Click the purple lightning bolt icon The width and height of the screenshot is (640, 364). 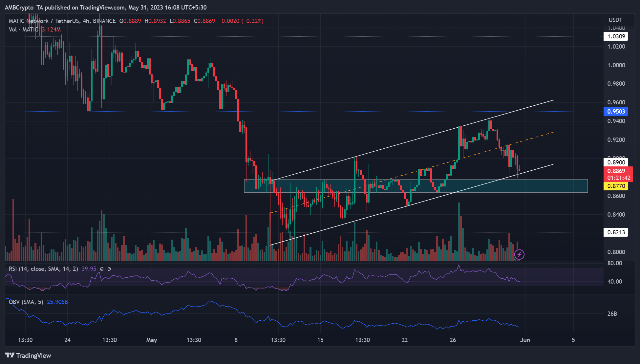519,254
